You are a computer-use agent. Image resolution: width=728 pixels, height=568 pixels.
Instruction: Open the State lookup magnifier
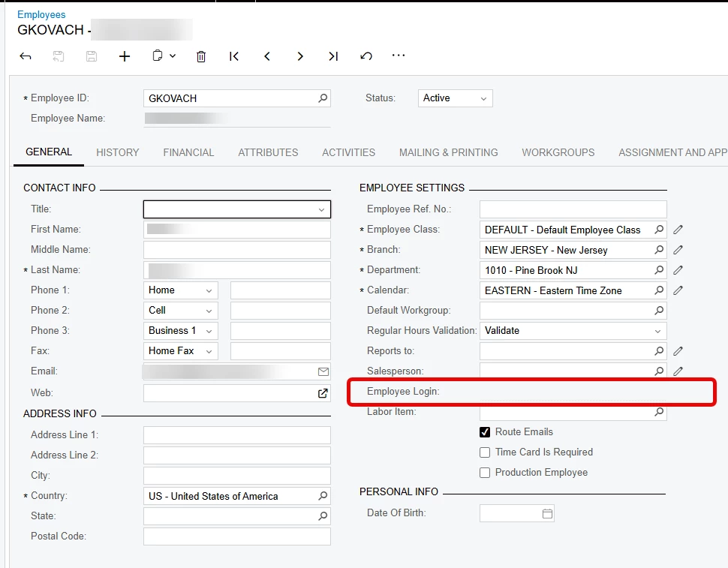(323, 516)
